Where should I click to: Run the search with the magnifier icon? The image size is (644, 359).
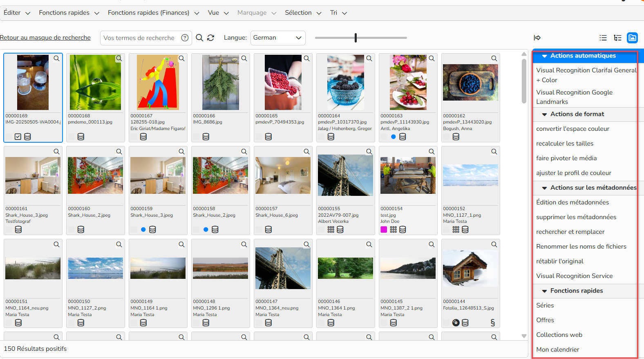click(199, 38)
